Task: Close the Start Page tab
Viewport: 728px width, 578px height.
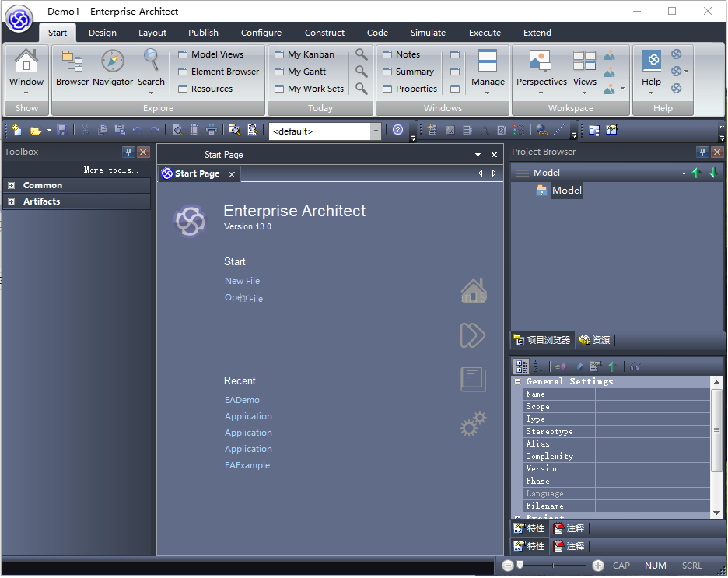Action: pos(232,174)
